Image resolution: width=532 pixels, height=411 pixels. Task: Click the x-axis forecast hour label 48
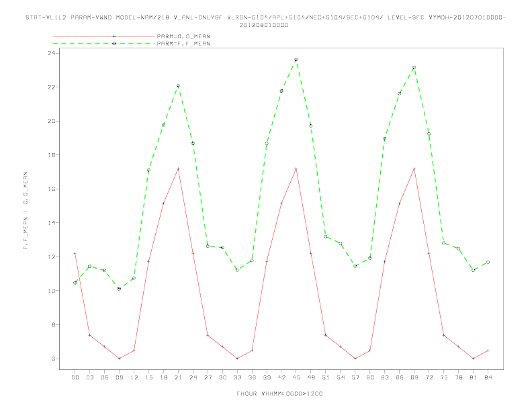(x=311, y=377)
